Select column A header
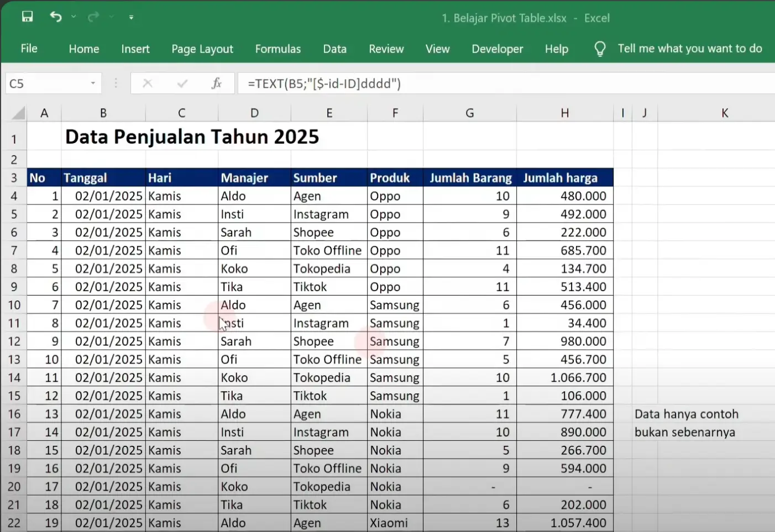The image size is (775, 532). coord(44,113)
